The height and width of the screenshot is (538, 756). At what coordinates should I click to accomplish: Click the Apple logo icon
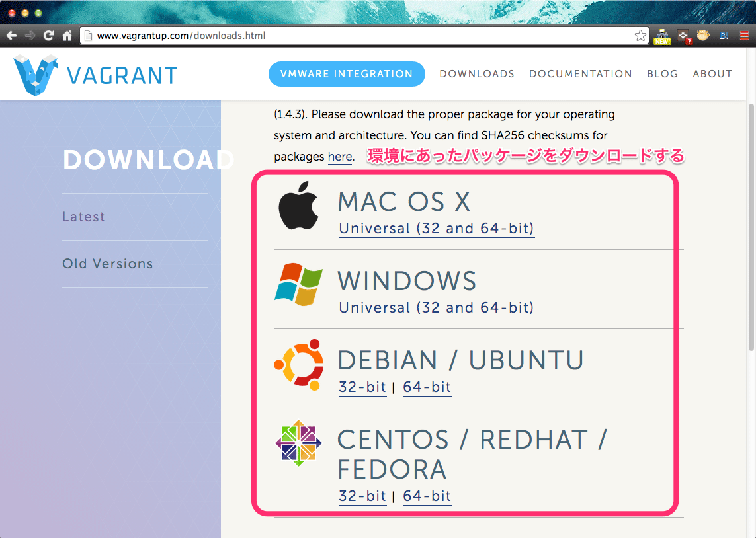coord(299,206)
